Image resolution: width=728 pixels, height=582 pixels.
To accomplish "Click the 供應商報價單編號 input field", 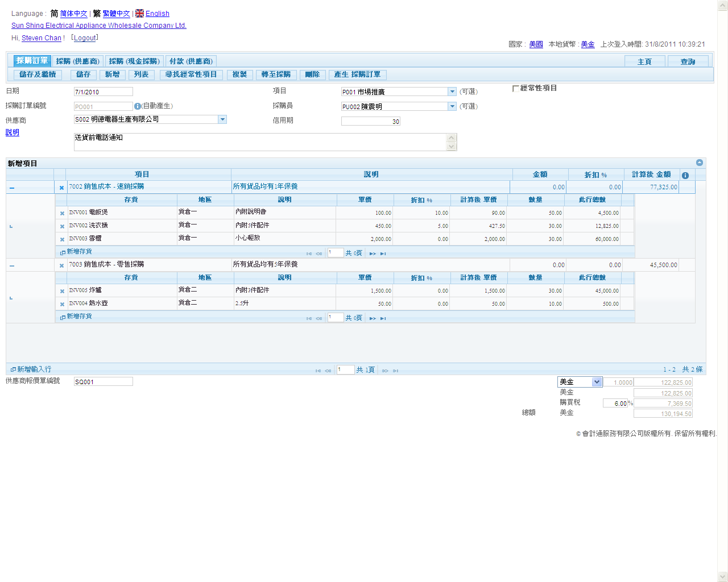I will (x=103, y=382).
